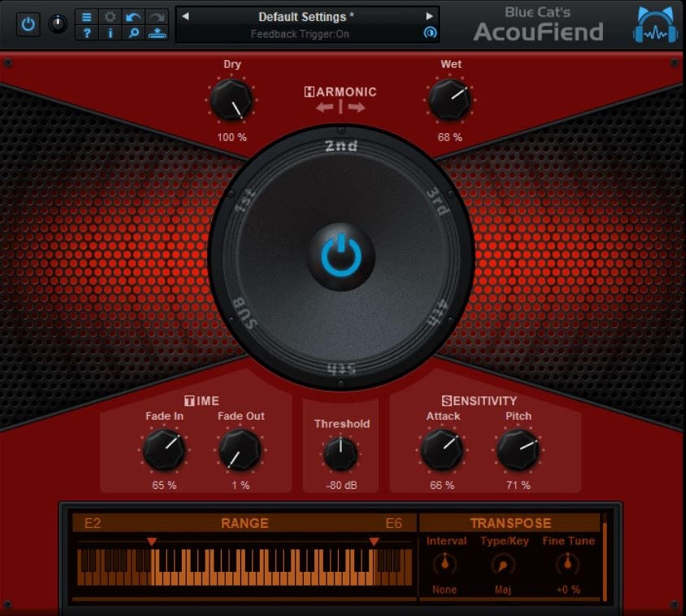
Task: Click the H icon of HARMONIC label
Action: (309, 92)
